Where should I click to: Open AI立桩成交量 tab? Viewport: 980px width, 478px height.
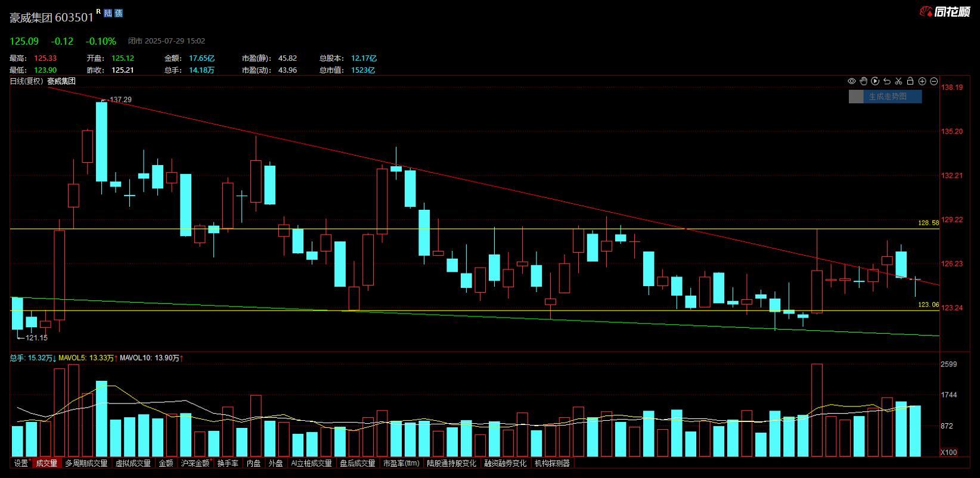(x=311, y=463)
